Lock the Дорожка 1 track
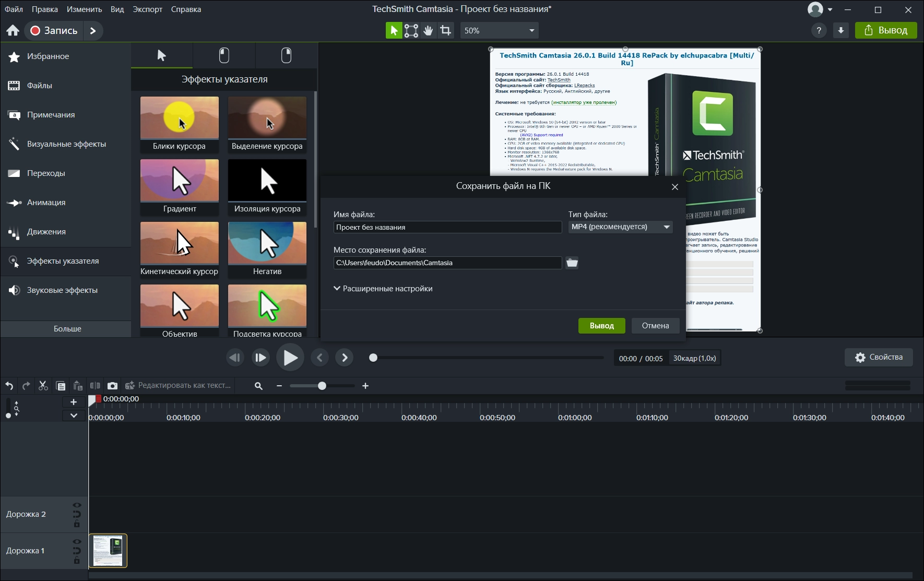Image resolution: width=924 pixels, height=581 pixels. click(x=77, y=561)
